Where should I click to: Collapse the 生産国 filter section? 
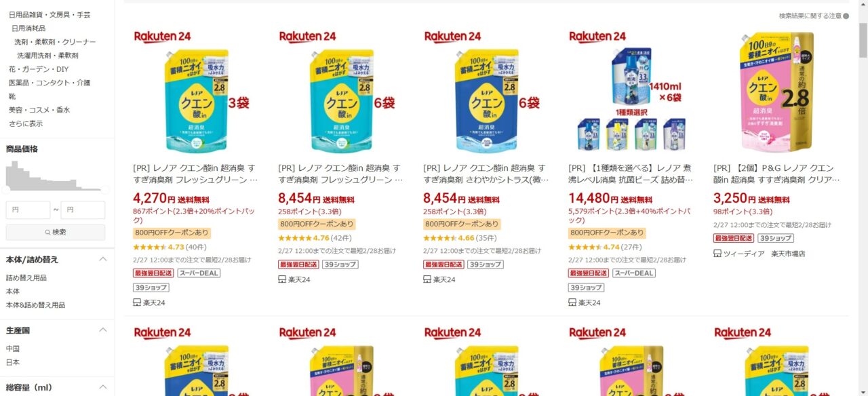[103, 330]
